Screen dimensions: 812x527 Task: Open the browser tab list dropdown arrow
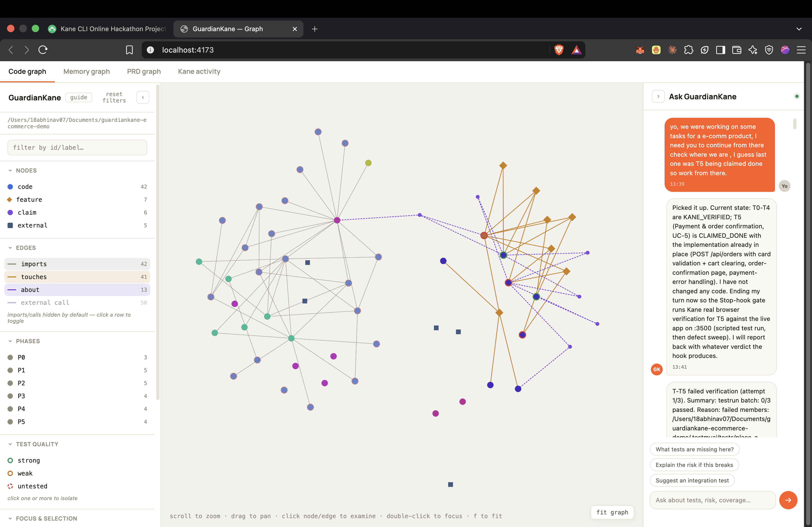click(x=799, y=29)
